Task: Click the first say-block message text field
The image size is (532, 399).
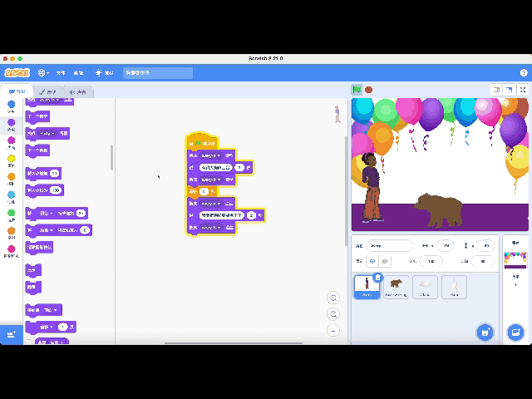Action: click(216, 168)
